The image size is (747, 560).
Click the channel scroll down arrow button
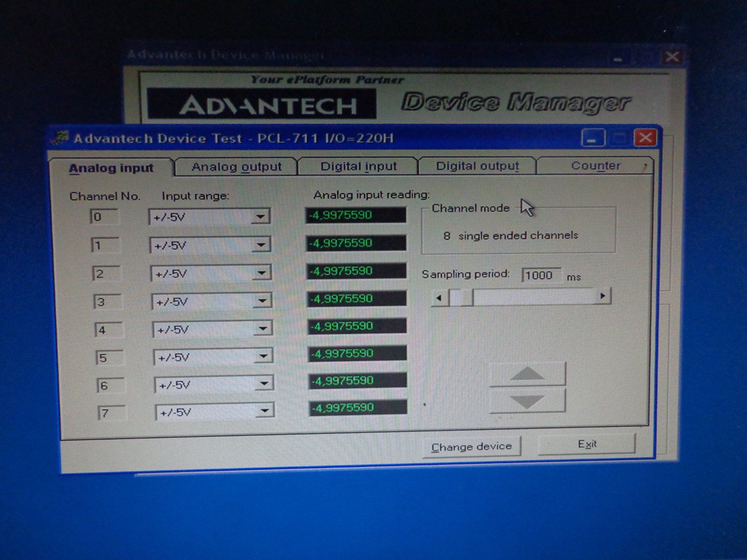tap(527, 401)
